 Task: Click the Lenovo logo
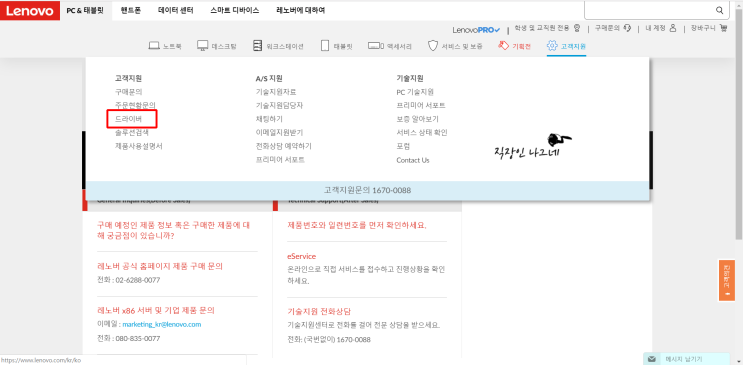click(30, 10)
